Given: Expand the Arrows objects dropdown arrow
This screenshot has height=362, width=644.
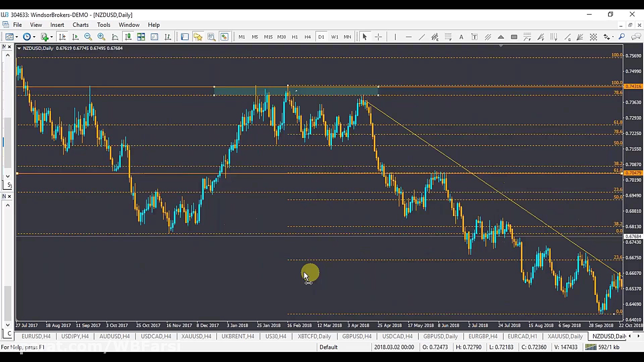Looking at the screenshot, I should click(613, 37).
